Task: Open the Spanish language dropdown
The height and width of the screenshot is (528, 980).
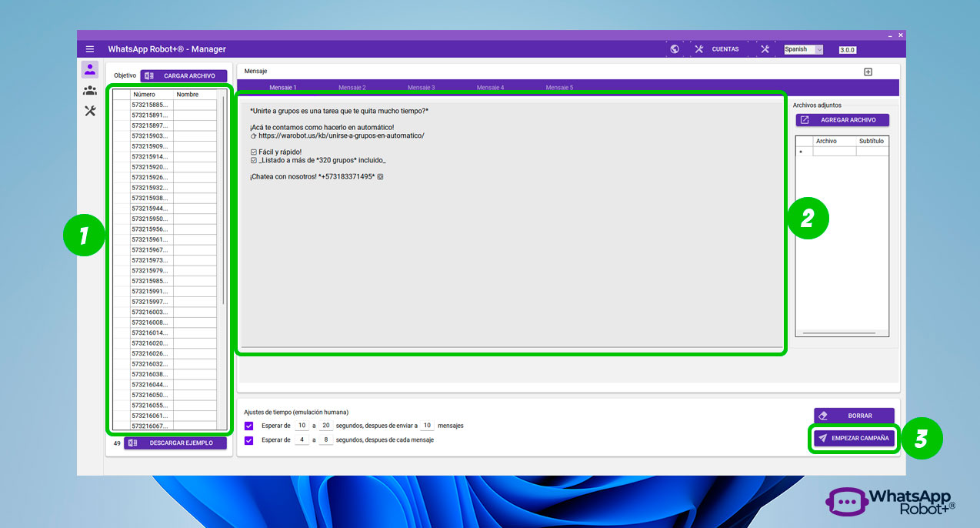Action: point(803,49)
